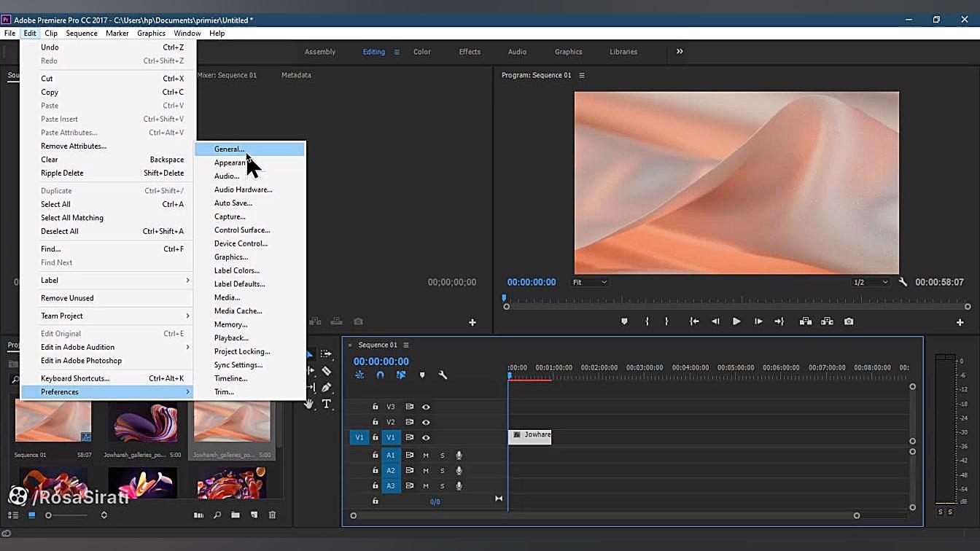Delete selected item with trash icon

pos(272,515)
